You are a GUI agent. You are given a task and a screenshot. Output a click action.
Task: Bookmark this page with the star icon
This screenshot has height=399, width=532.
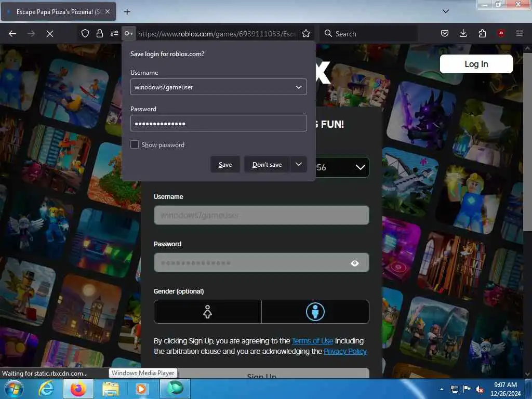306,33
